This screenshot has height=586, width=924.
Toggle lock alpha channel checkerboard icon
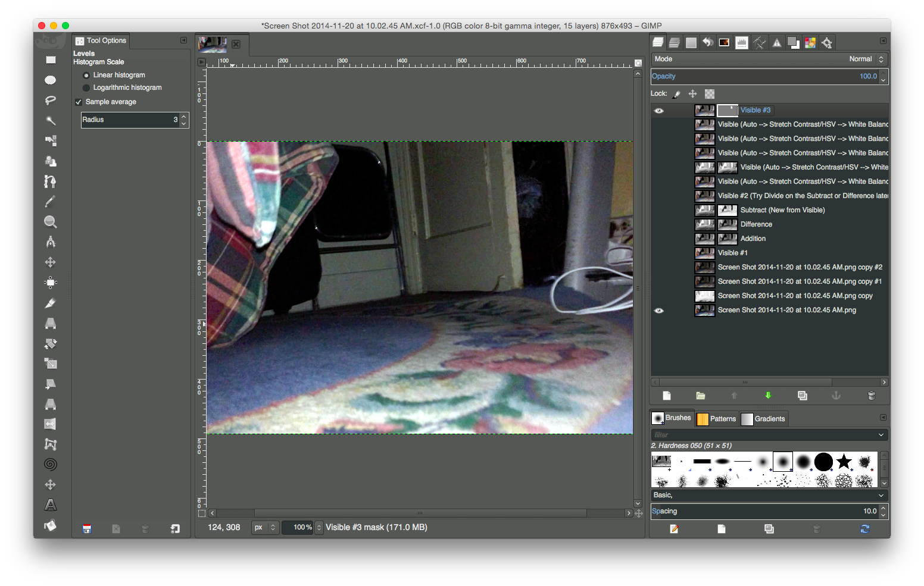[x=710, y=94]
